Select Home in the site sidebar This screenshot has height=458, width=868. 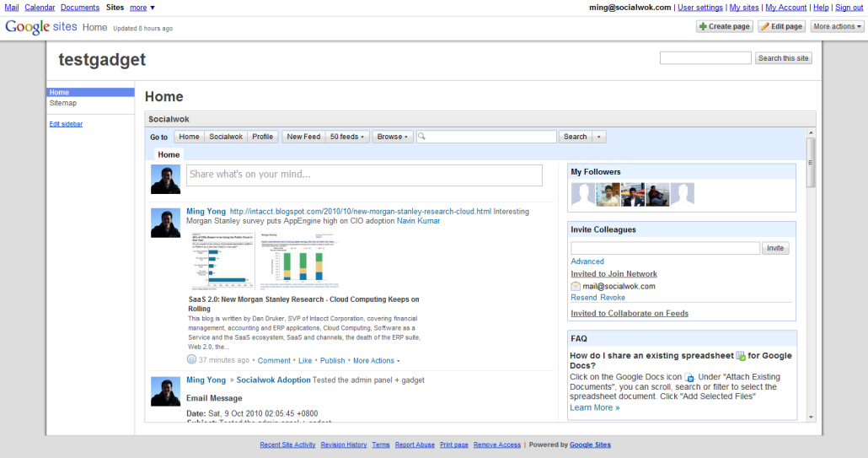pyautogui.click(x=90, y=93)
